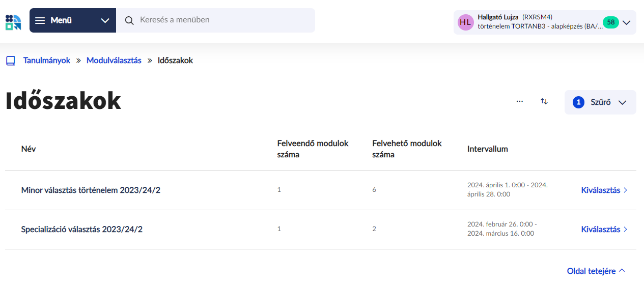Select Kiválasztás for Specializáció választás row
This screenshot has width=644, height=284.
[x=605, y=230]
